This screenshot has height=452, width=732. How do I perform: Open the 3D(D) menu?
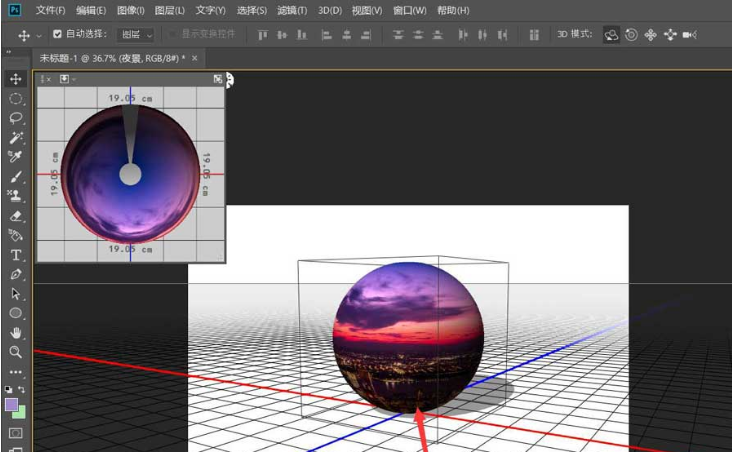[330, 10]
